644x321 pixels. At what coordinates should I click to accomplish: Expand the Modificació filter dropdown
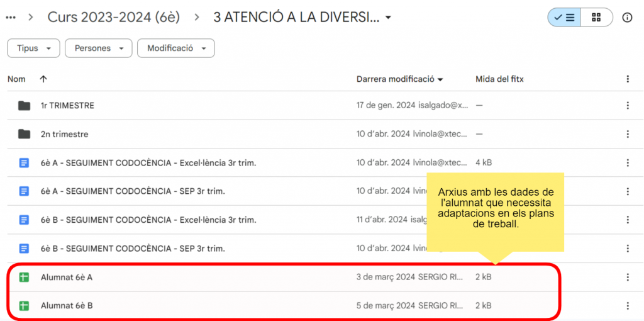pyautogui.click(x=176, y=48)
